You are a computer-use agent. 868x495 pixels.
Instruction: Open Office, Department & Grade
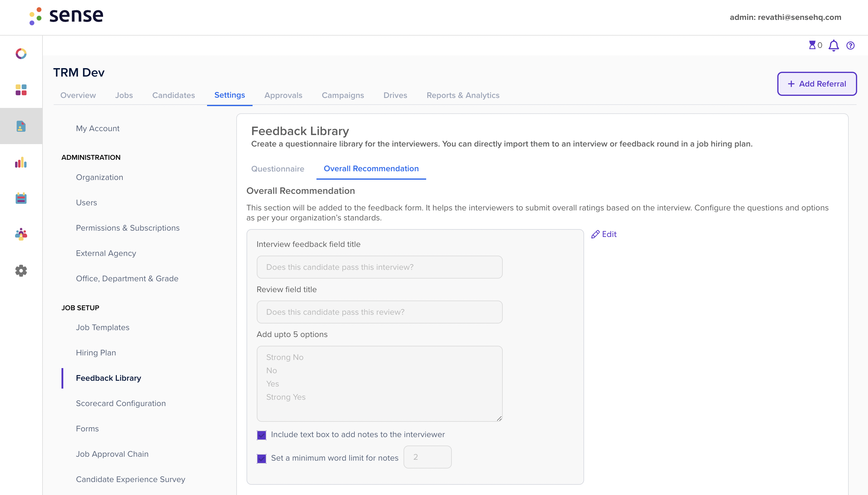coord(127,279)
